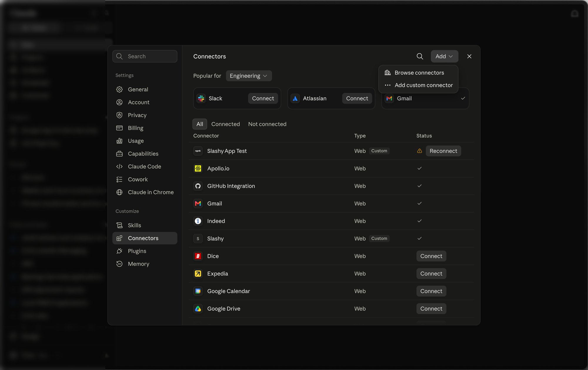Click the GitHub Integration octocat icon
Viewport: 588px width, 370px height.
pyautogui.click(x=198, y=186)
